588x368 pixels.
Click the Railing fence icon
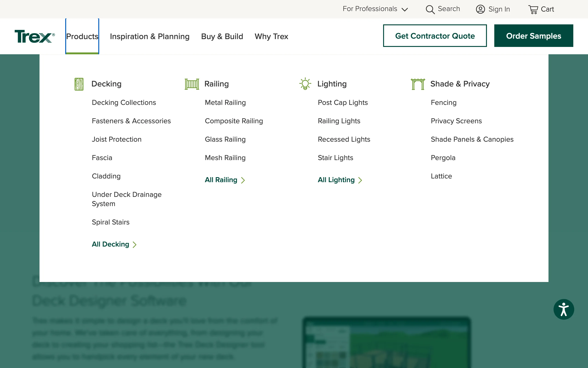point(192,84)
